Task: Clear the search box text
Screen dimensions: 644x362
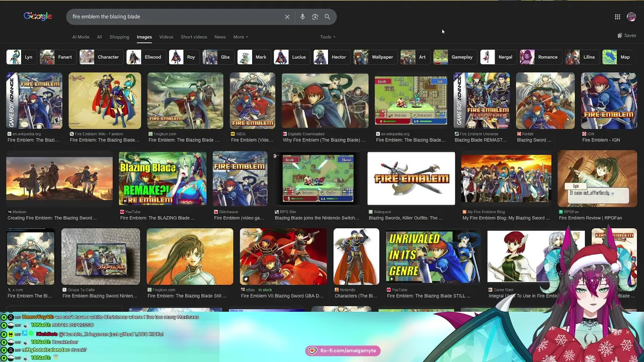Action: coord(287,17)
